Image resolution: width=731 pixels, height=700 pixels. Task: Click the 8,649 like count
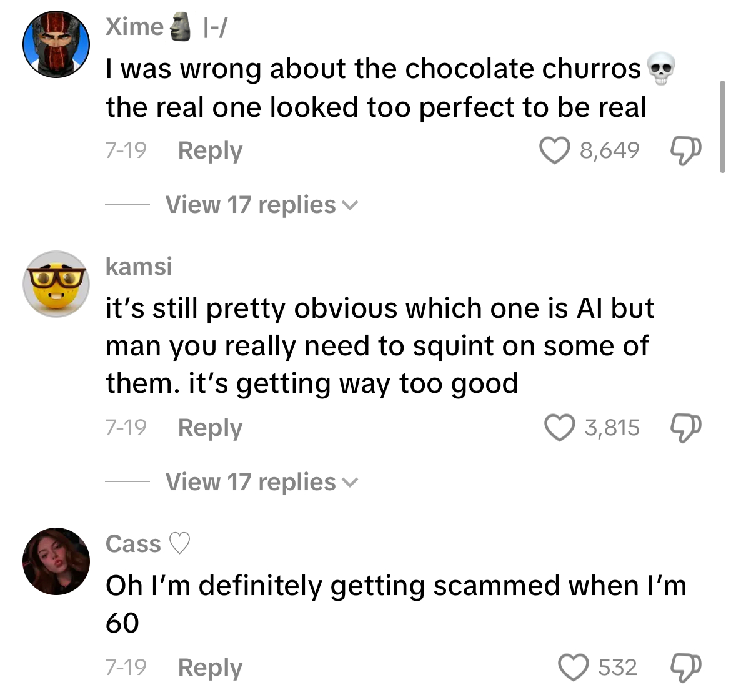[x=609, y=150]
